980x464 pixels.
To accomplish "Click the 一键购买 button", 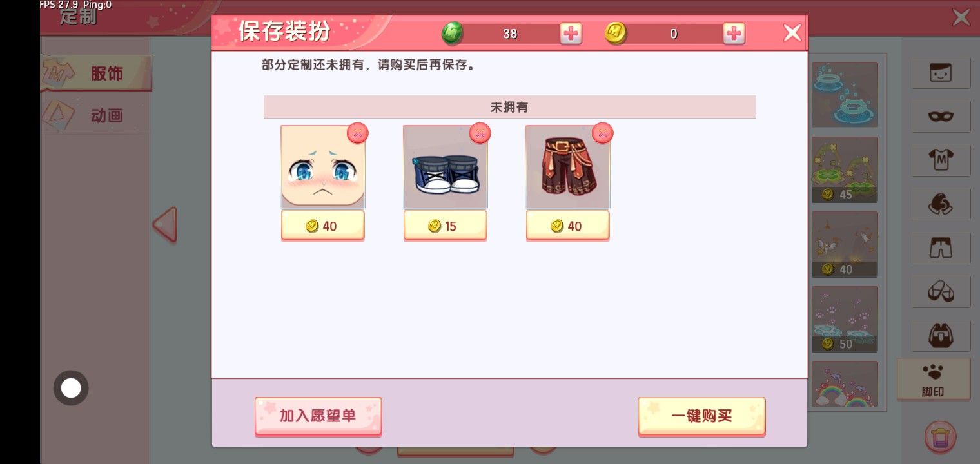I will [x=701, y=416].
